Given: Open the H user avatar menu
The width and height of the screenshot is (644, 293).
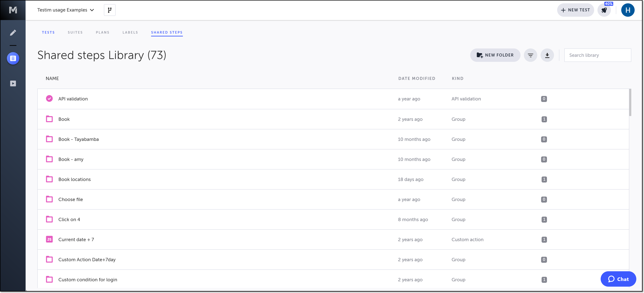Looking at the screenshot, I should tap(627, 10).
